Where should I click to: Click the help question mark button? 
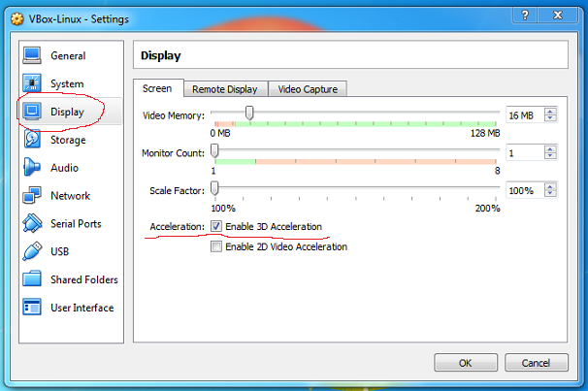click(525, 16)
